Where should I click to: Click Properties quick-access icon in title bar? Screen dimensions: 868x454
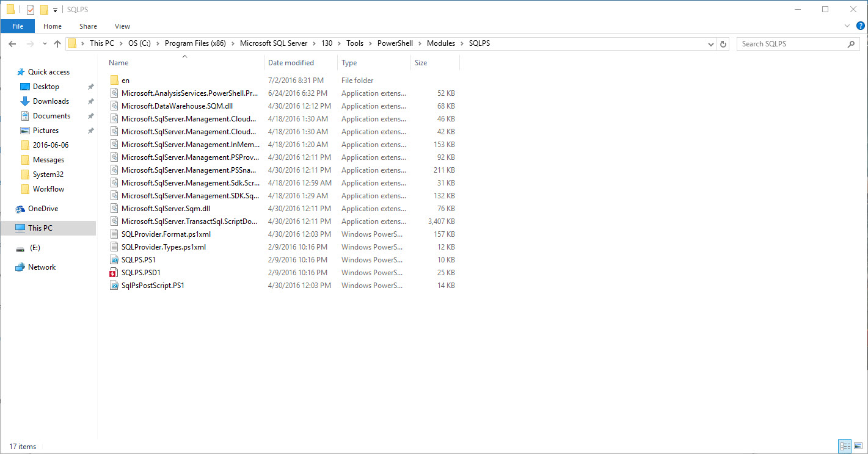point(31,9)
